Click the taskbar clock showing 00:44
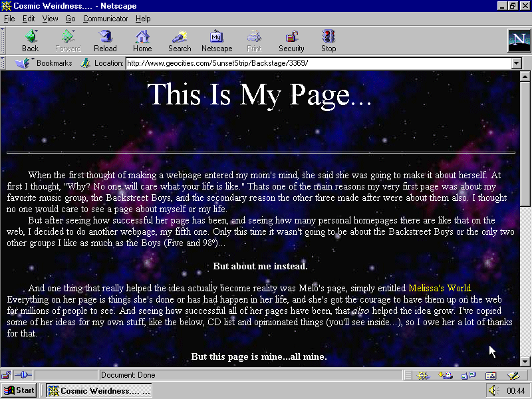The height and width of the screenshot is (399, 532). click(516, 391)
